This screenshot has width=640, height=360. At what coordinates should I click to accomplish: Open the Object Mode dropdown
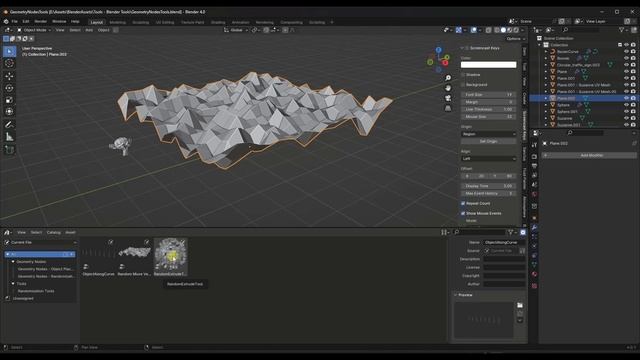[x=34, y=30]
